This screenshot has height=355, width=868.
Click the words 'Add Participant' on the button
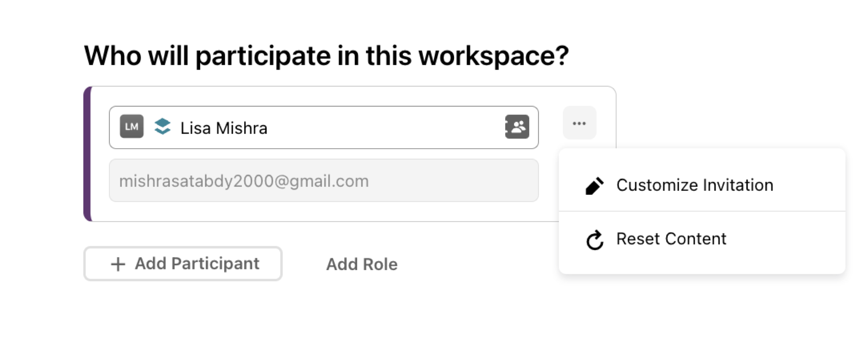coord(197,263)
